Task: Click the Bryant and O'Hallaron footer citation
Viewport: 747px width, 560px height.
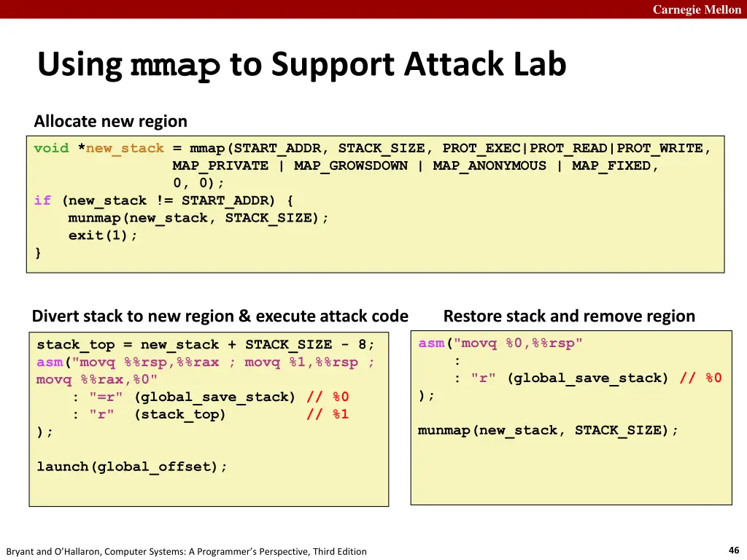Action: (x=186, y=551)
